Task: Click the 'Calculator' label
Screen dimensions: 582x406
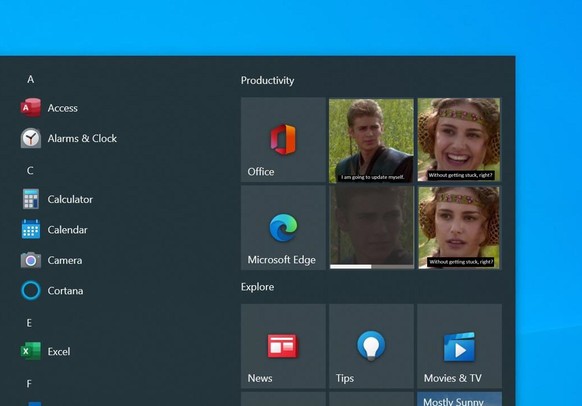Action: click(70, 199)
